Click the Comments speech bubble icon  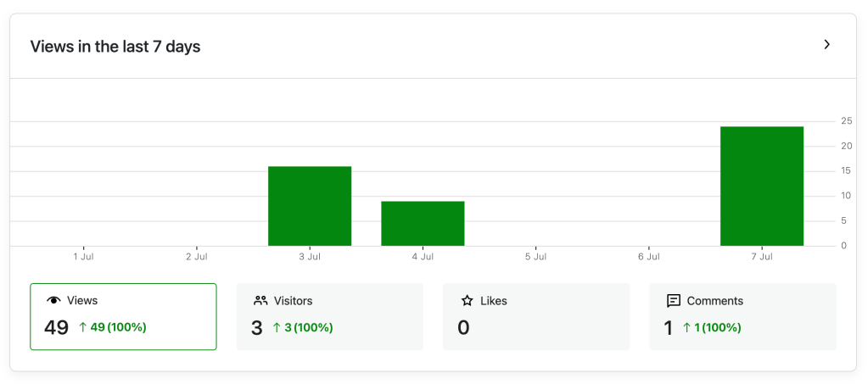(674, 301)
